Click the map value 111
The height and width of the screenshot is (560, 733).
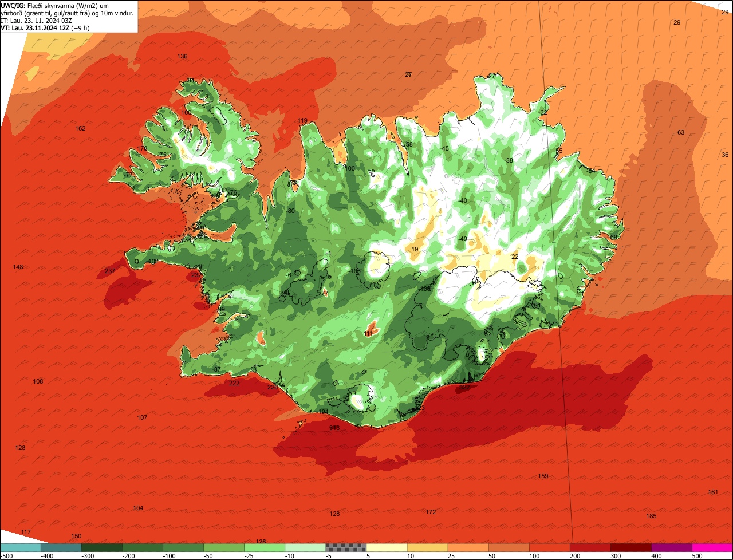click(x=369, y=333)
